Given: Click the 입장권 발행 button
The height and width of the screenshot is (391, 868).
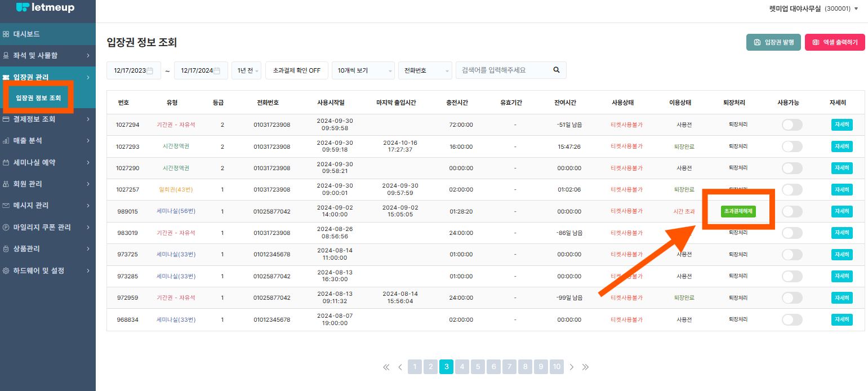Looking at the screenshot, I should [x=773, y=42].
